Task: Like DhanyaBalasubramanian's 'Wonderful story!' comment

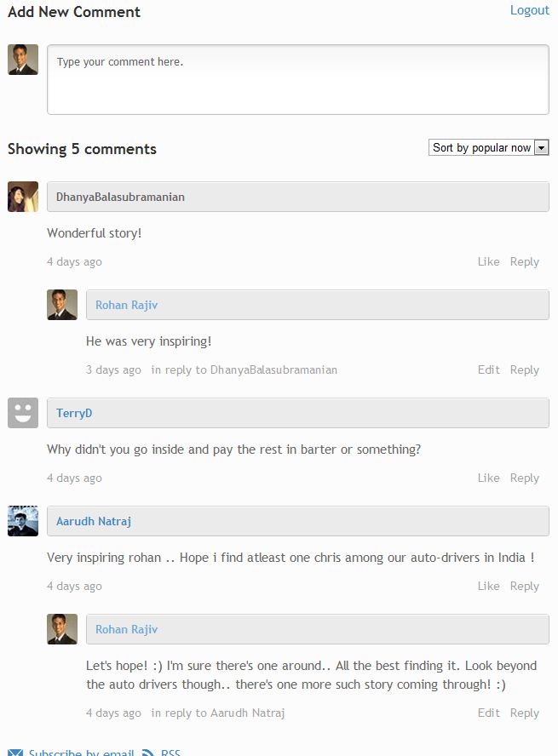Action: pyautogui.click(x=488, y=262)
